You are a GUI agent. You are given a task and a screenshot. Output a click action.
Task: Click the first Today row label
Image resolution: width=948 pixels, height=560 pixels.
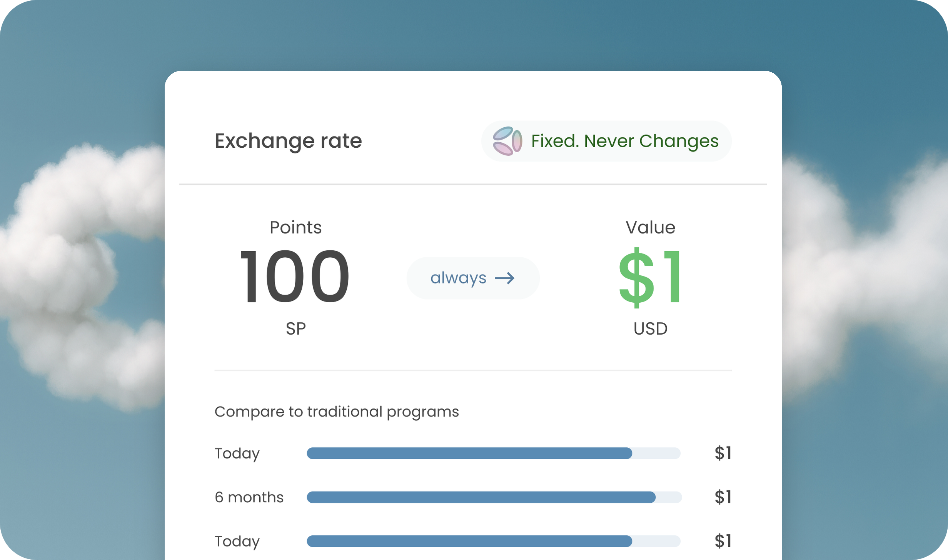coord(237,454)
